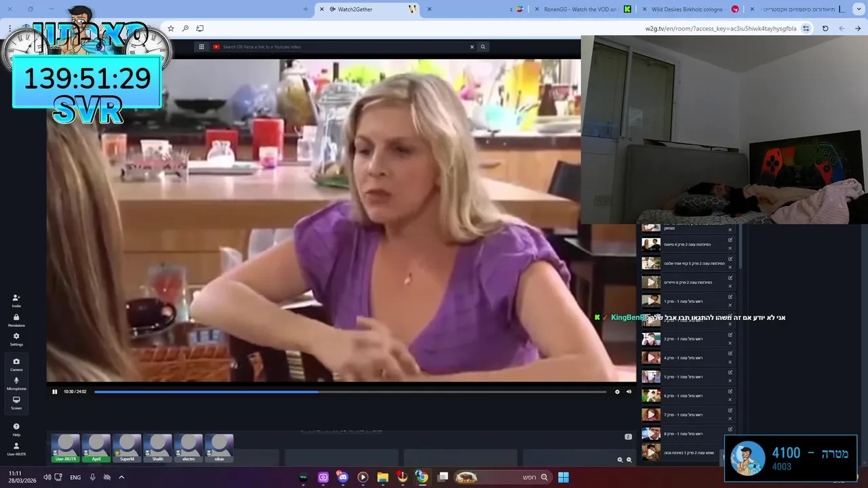
Task: Bookmark the page with star icon
Action: [171, 28]
